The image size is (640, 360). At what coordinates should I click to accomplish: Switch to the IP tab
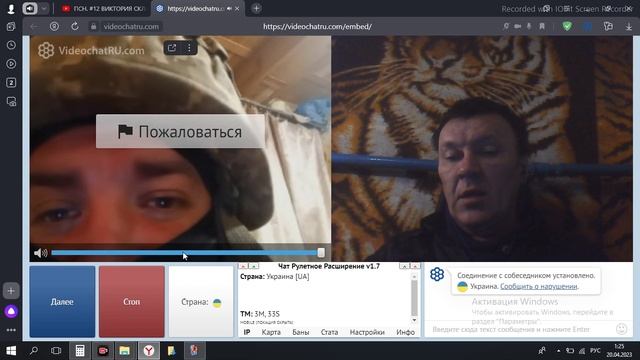click(x=247, y=332)
